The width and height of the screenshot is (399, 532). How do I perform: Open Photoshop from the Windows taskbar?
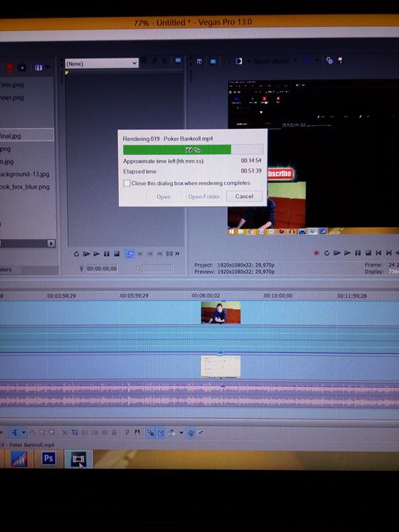tap(48, 458)
